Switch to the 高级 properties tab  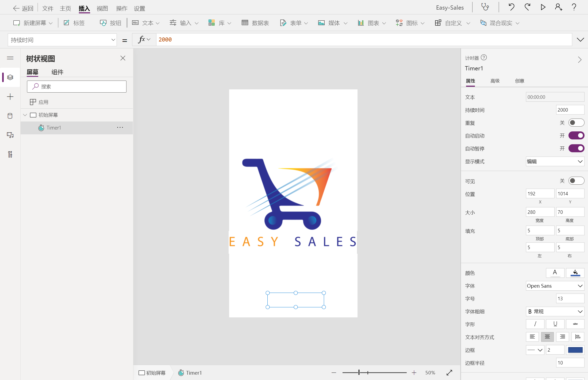point(495,81)
